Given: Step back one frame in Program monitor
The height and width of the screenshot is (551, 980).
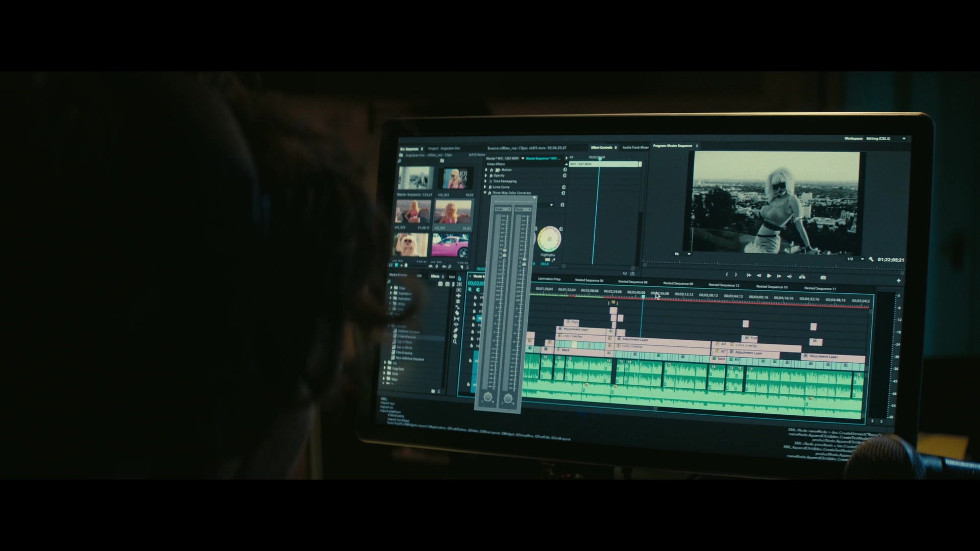Looking at the screenshot, I should pos(759,275).
